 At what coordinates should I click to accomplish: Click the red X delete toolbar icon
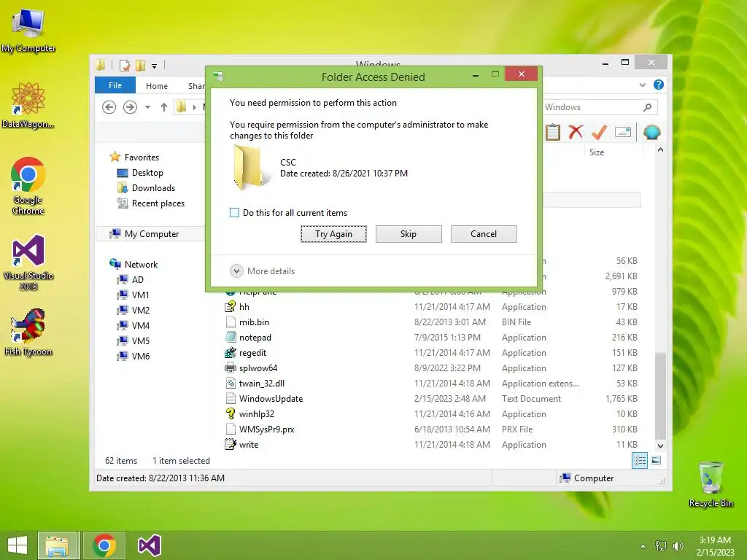[x=576, y=132]
